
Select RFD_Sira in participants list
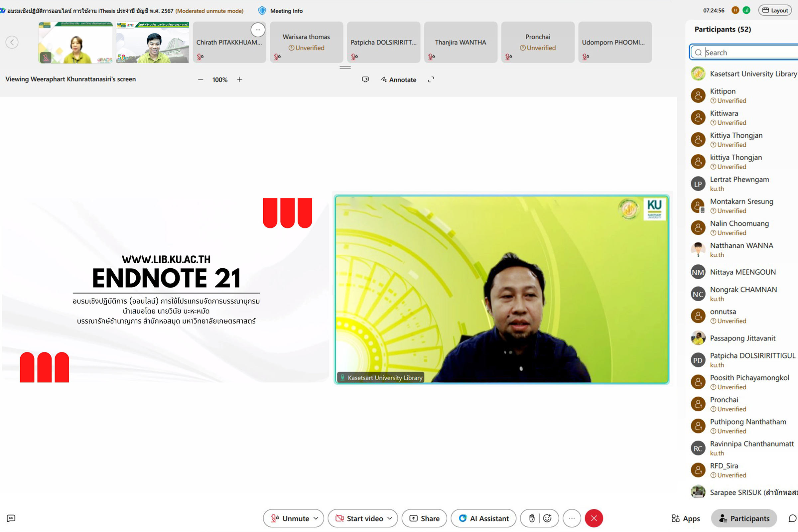point(744,470)
